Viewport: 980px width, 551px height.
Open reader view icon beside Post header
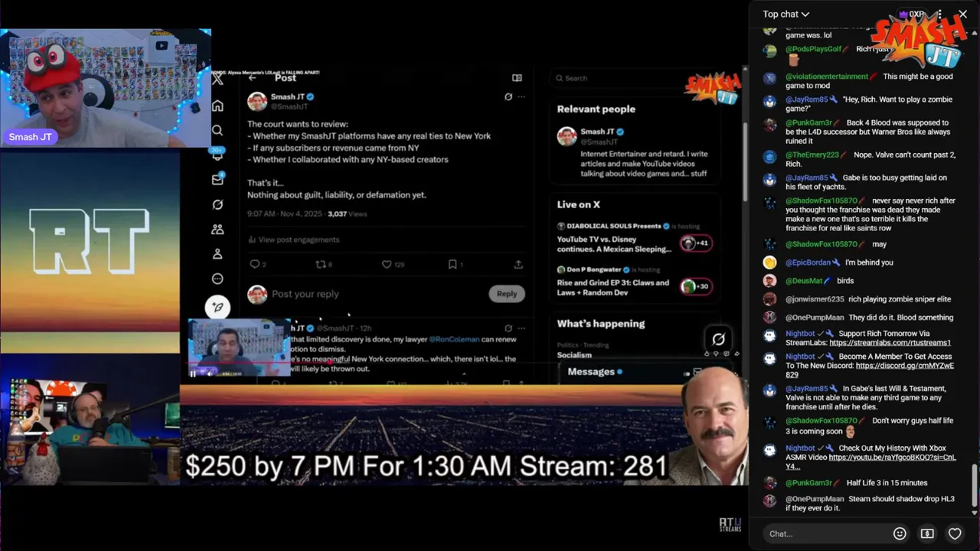point(517,77)
